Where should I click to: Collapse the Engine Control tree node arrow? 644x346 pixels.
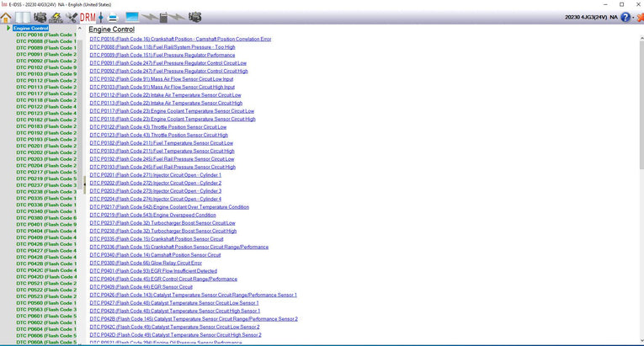coord(8,29)
